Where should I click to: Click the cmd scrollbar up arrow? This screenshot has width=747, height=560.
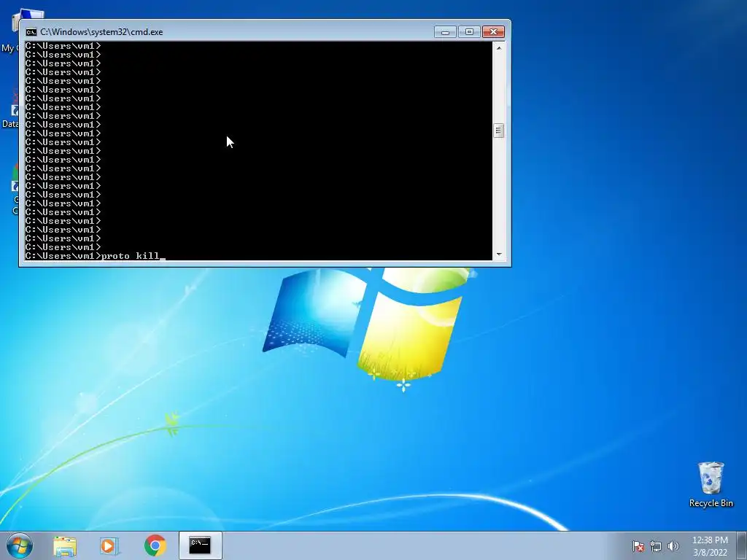(x=499, y=47)
